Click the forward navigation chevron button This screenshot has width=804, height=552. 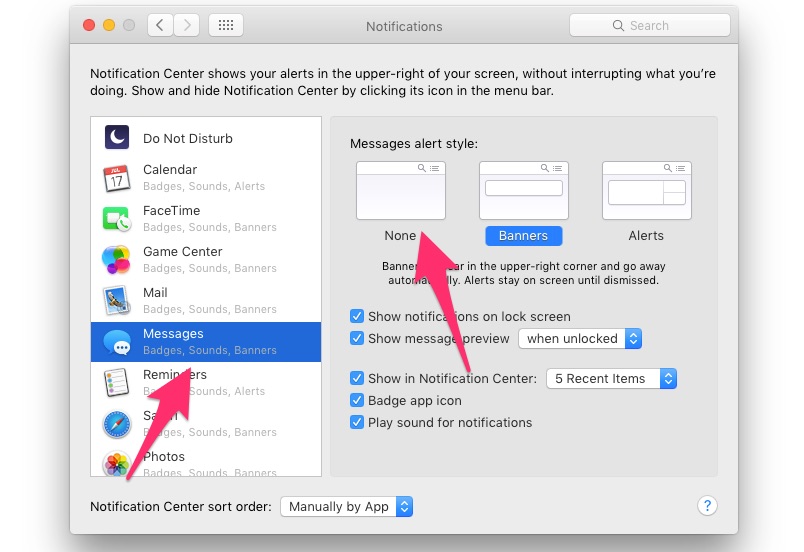(186, 26)
